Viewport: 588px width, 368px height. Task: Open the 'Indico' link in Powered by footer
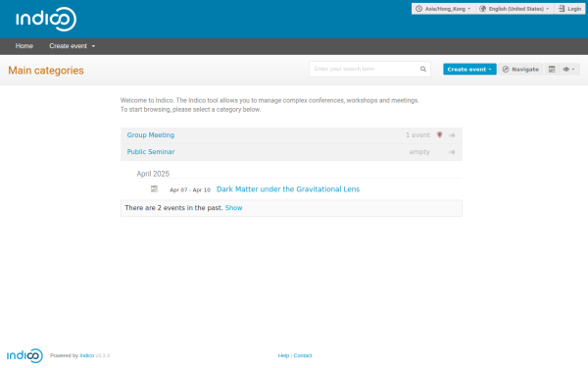point(87,355)
